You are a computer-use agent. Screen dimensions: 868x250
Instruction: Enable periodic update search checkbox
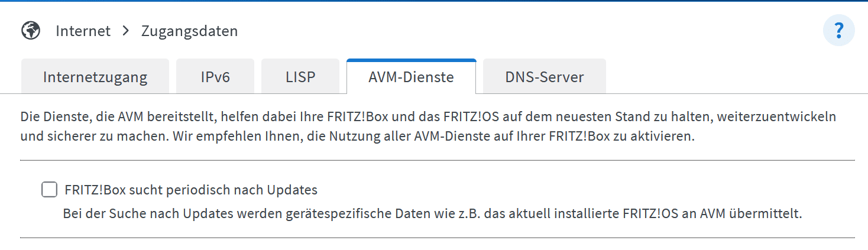coord(48,190)
